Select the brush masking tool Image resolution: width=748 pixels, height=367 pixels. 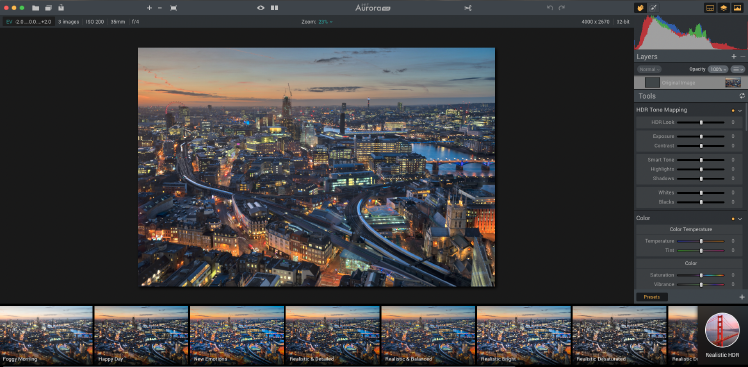[653, 8]
